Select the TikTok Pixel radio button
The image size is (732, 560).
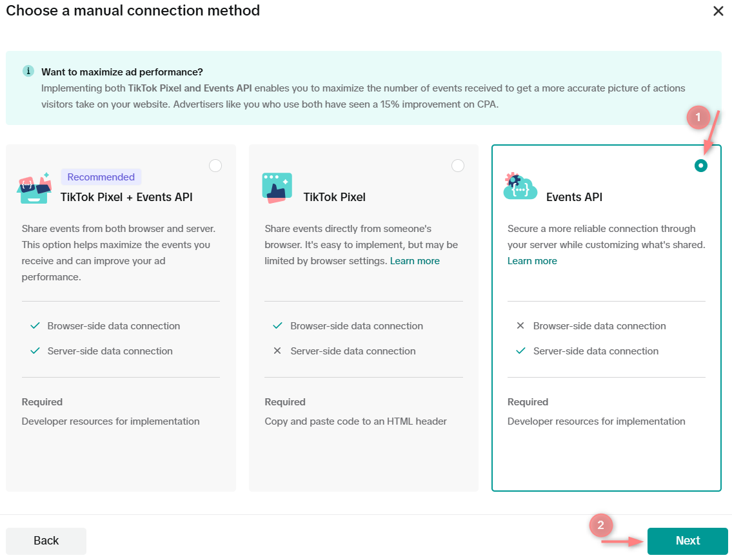458,166
